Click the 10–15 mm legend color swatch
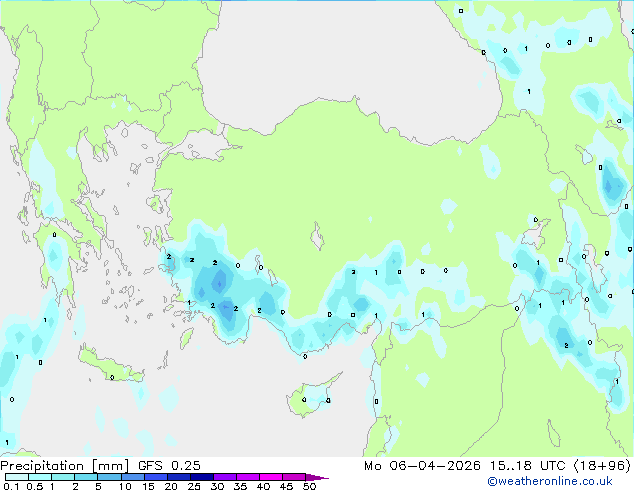Screen dimensions: 634x490 pyautogui.click(x=132, y=477)
